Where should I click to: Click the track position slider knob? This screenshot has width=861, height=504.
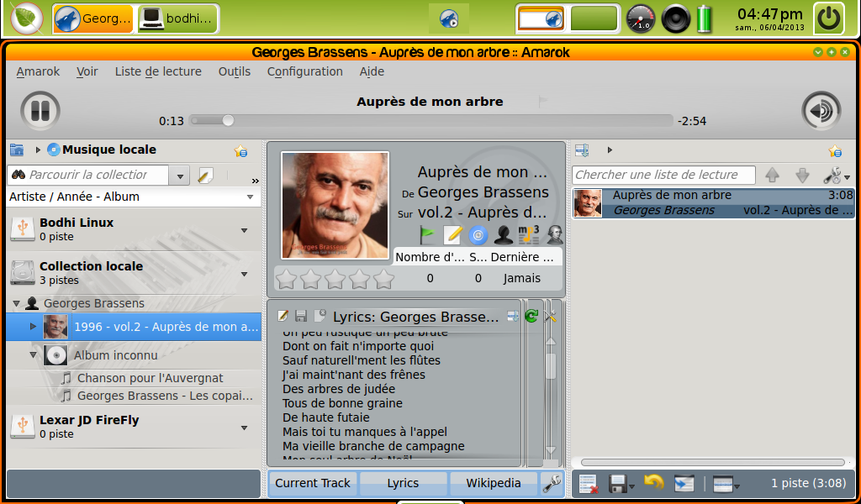tap(228, 121)
